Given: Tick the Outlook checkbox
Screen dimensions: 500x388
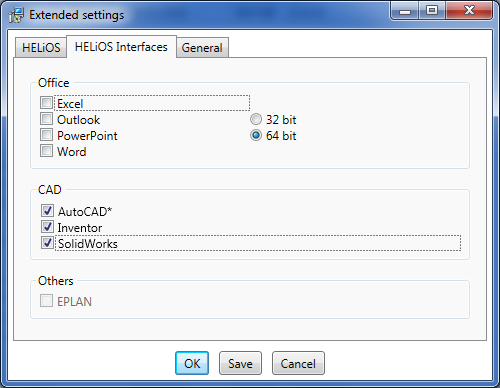Looking at the screenshot, I should tap(46, 119).
